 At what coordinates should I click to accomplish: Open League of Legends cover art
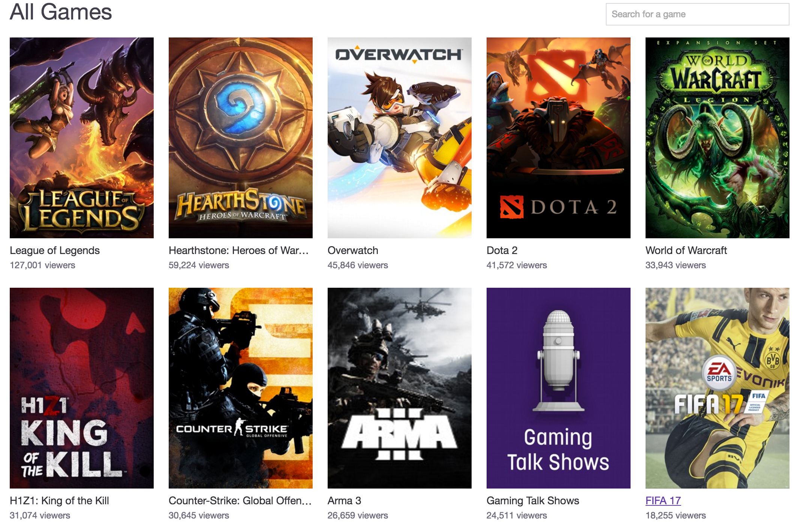click(82, 138)
